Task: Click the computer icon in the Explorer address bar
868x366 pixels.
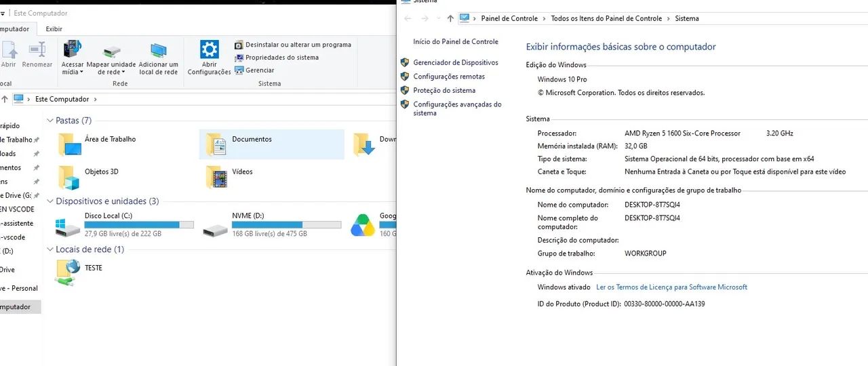Action: point(18,99)
